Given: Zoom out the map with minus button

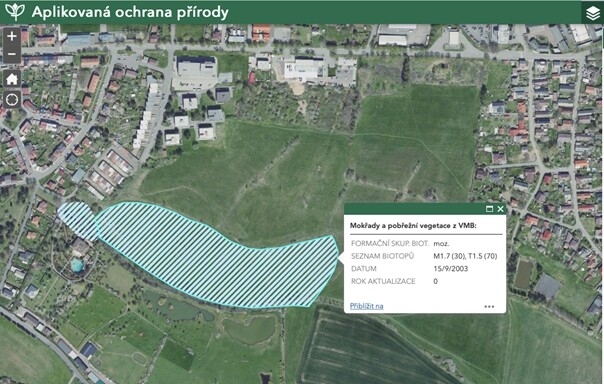Looking at the screenshot, I should pyautogui.click(x=12, y=54).
